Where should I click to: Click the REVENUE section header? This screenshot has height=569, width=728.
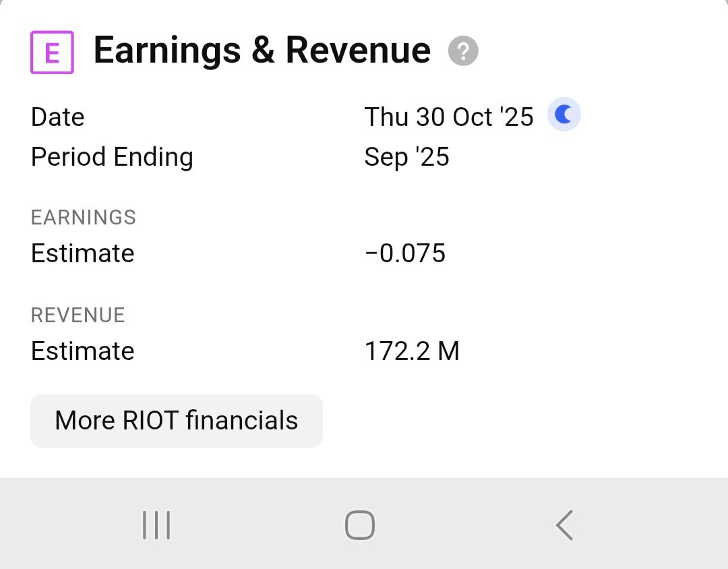78,315
